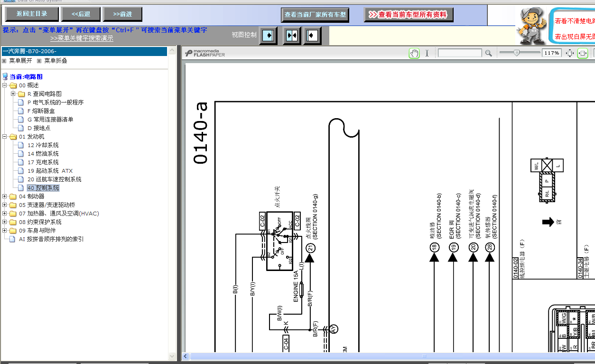Open the 菜单关键字搜索演示 link
The width and height of the screenshot is (595, 364).
82,38
